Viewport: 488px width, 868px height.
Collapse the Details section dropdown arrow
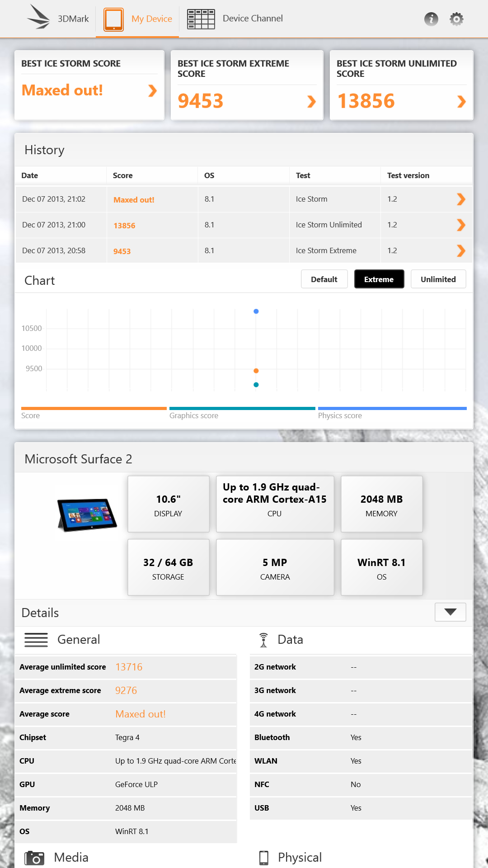(x=450, y=612)
